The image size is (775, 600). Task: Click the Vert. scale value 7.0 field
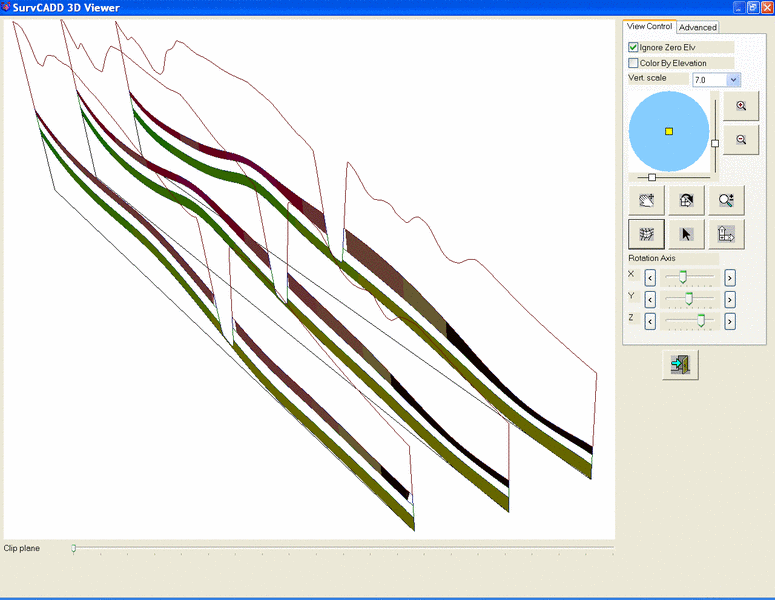(710, 80)
